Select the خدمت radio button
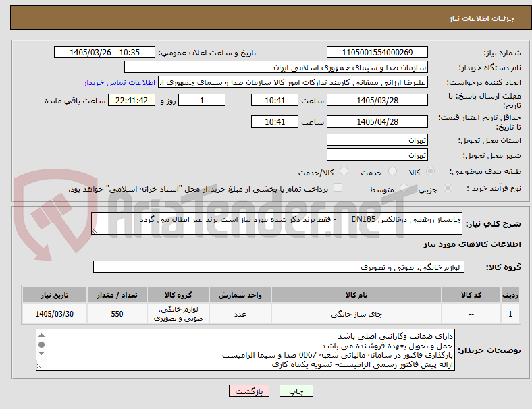Image resolution: width=532 pixels, height=409 pixels. pyautogui.click(x=392, y=171)
